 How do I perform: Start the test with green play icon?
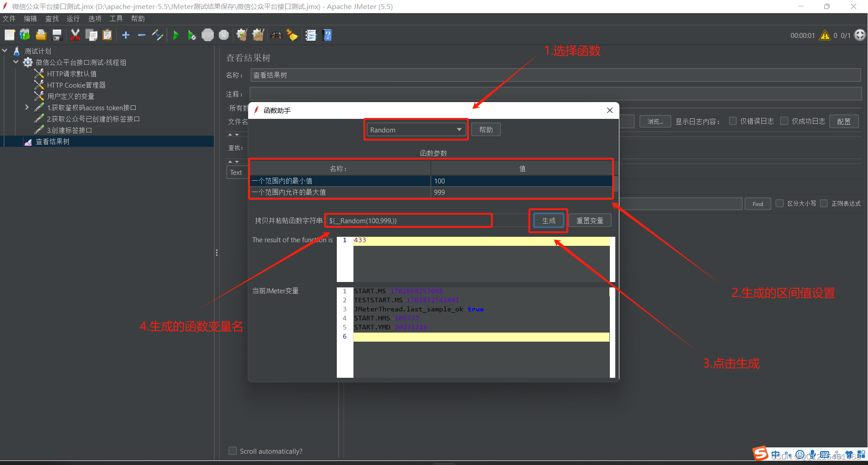point(176,35)
